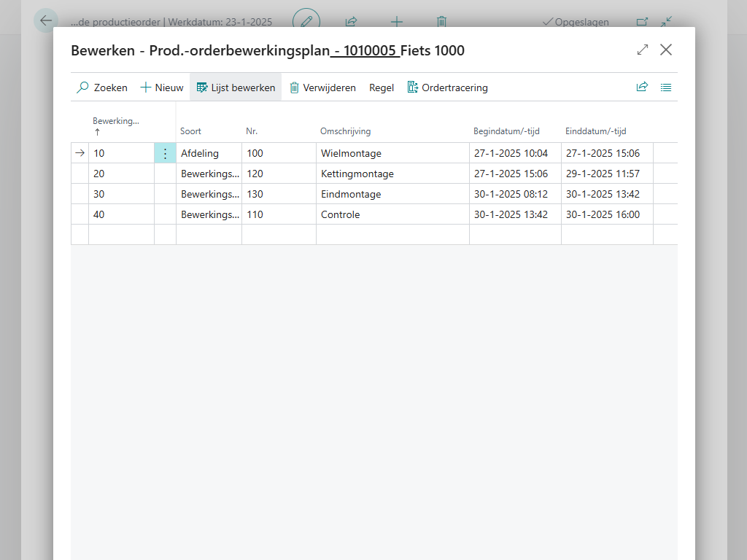Image resolution: width=747 pixels, height=560 pixels.
Task: Toggle Lijst bewerken mode
Action: (x=236, y=87)
